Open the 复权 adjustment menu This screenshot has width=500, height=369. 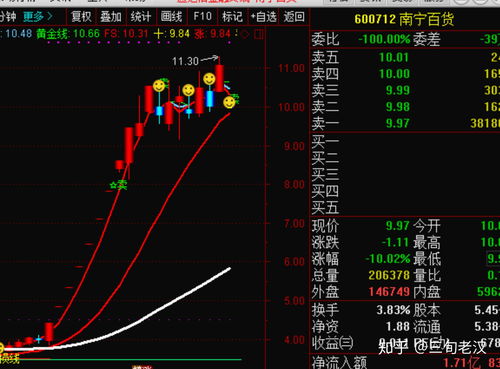[81, 16]
